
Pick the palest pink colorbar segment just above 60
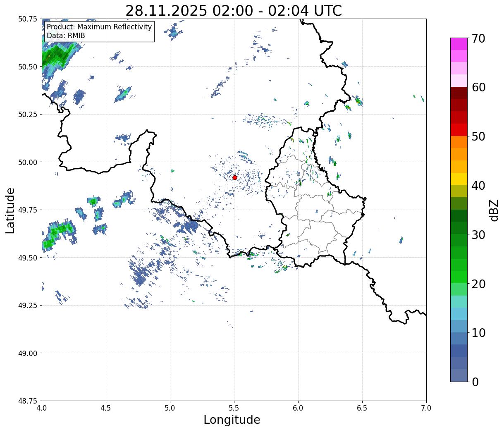coord(459,81)
